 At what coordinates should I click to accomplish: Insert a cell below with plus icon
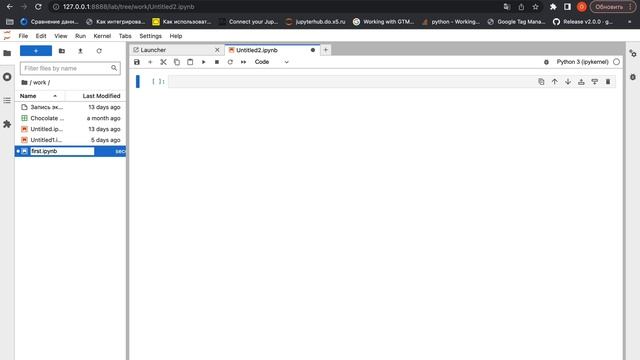tap(150, 62)
